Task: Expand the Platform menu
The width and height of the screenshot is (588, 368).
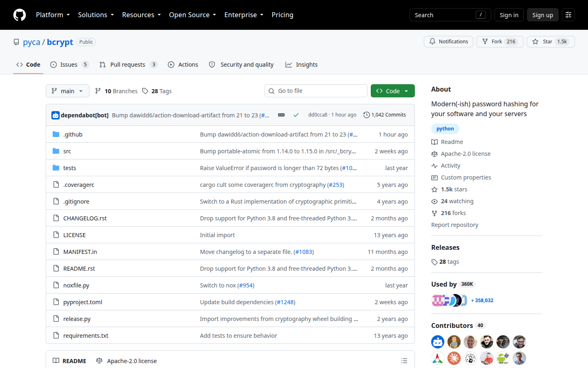Action: pos(53,15)
